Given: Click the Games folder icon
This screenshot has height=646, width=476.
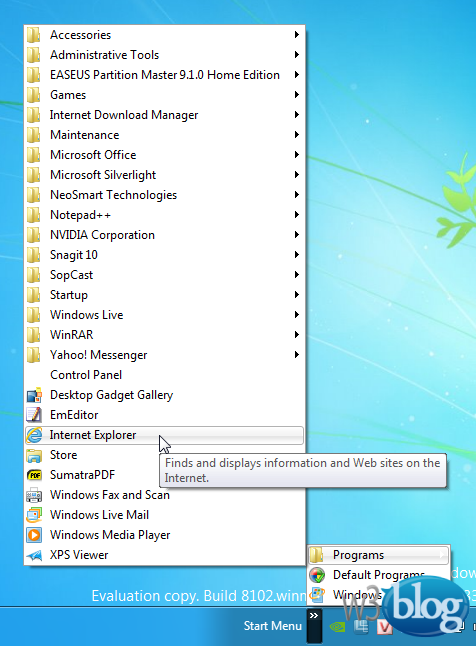Looking at the screenshot, I should pos(34,95).
